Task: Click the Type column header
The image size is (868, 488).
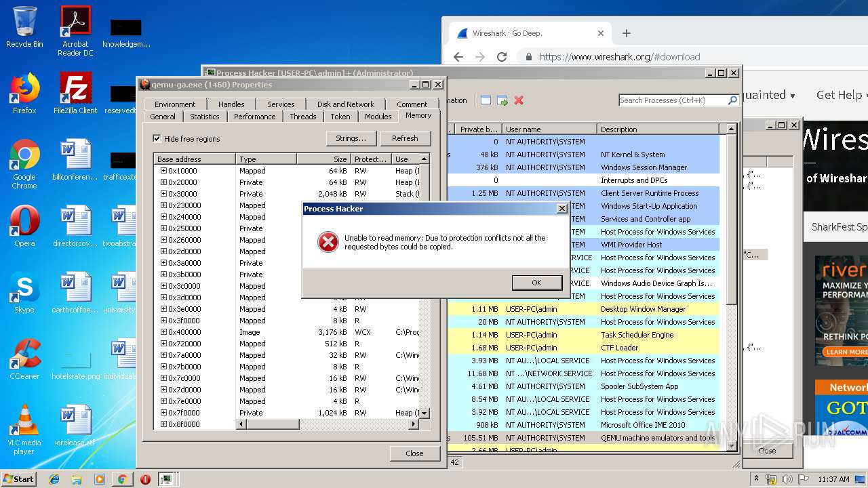Action: click(266, 159)
